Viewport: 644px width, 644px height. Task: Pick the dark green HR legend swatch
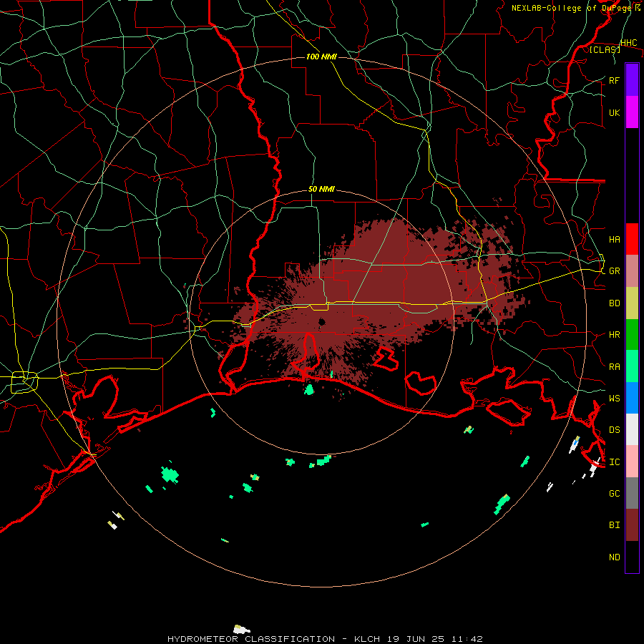pos(632,335)
